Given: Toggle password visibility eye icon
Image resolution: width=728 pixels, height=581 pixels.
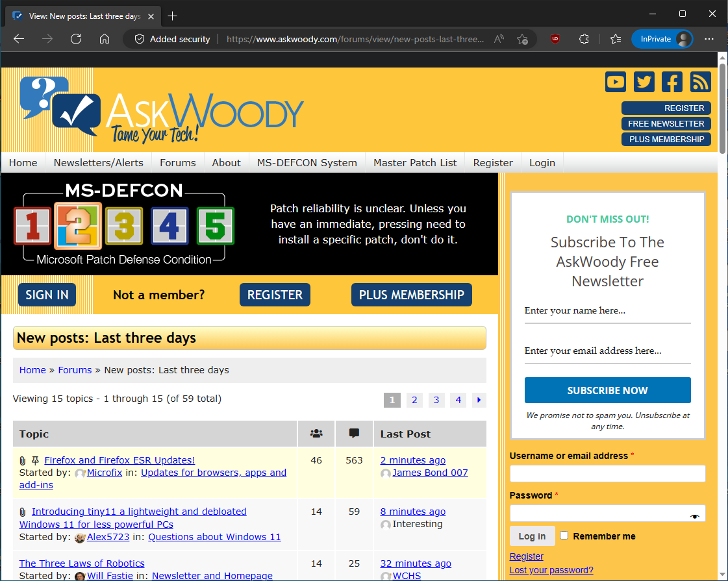Looking at the screenshot, I should [695, 516].
